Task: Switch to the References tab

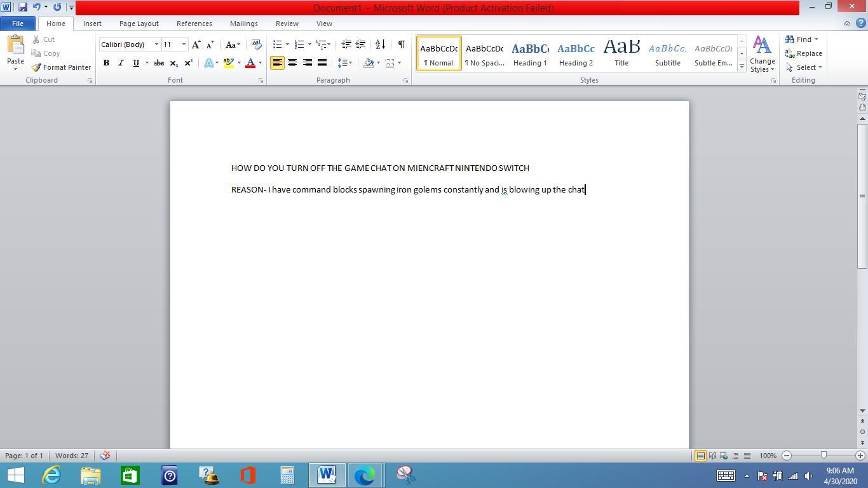Action: tap(194, 24)
